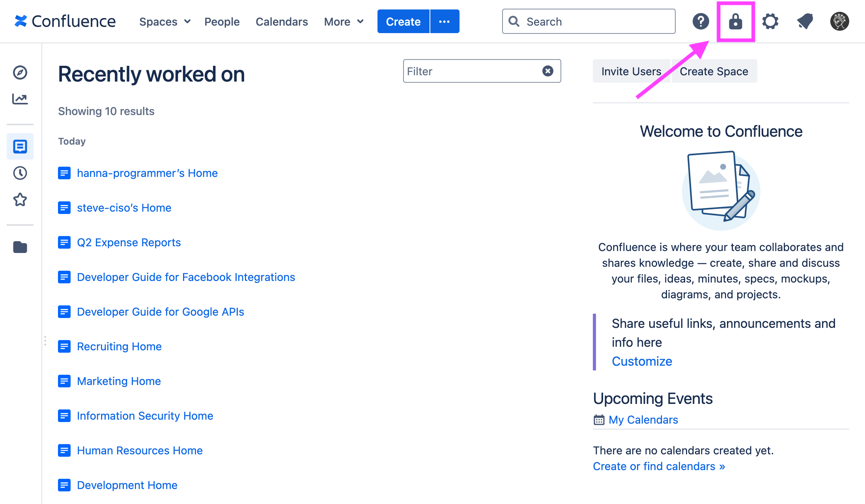Image resolution: width=865 pixels, height=504 pixels.
Task: Open the People menu item
Action: click(x=222, y=22)
